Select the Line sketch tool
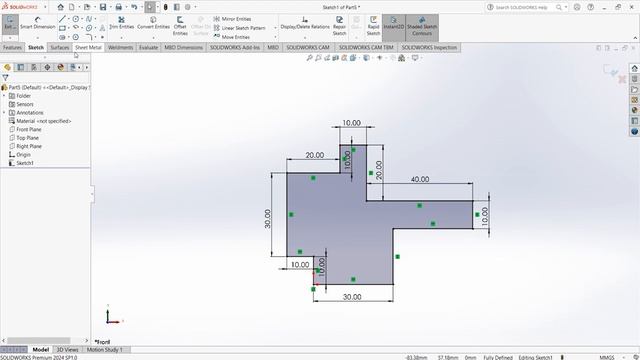This screenshot has height=360, width=640. click(x=62, y=19)
